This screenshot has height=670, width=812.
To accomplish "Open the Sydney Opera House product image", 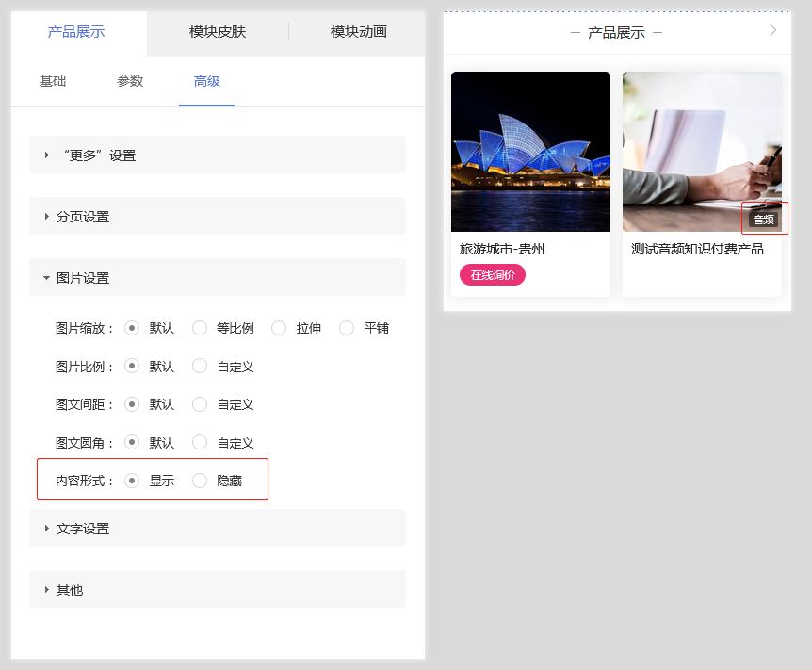I will (x=530, y=152).
